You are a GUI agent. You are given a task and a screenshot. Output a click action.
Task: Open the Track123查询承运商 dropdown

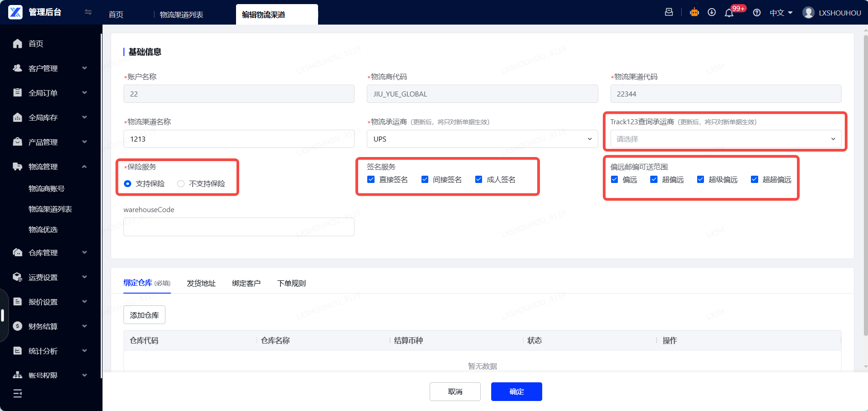pos(725,139)
